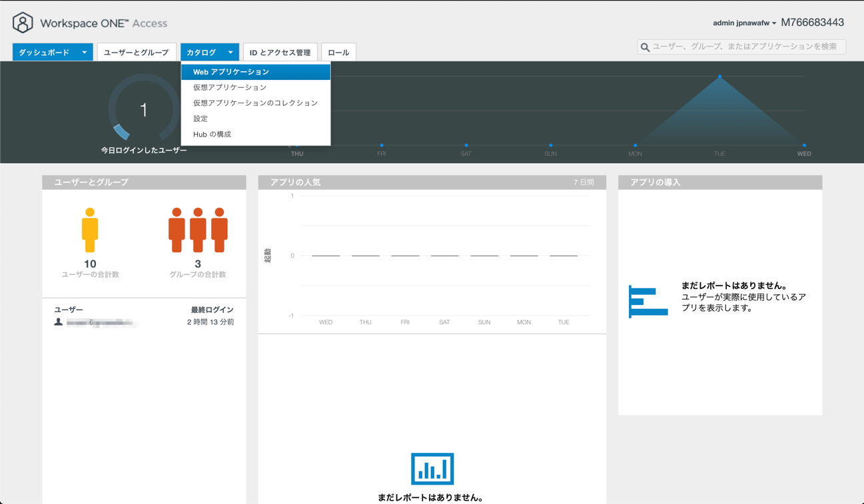Viewport: 864px width, 504px height.
Task: Click the アプリの導入 panel header
Action: (720, 182)
